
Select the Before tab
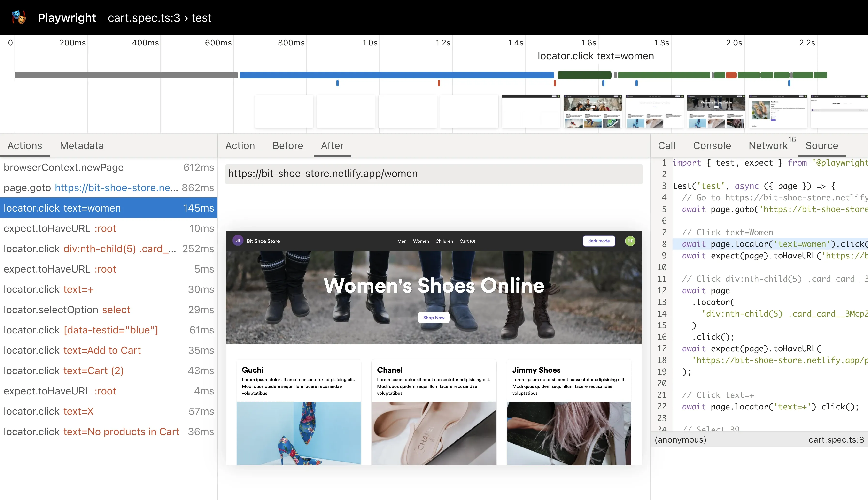pyautogui.click(x=287, y=146)
